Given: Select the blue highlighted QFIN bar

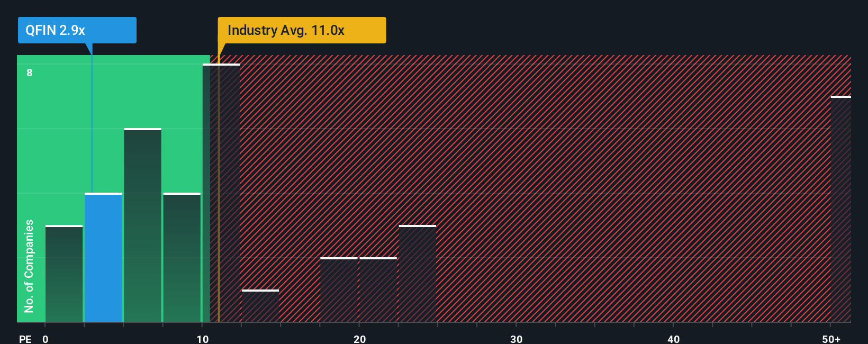Looking at the screenshot, I should tap(103, 257).
